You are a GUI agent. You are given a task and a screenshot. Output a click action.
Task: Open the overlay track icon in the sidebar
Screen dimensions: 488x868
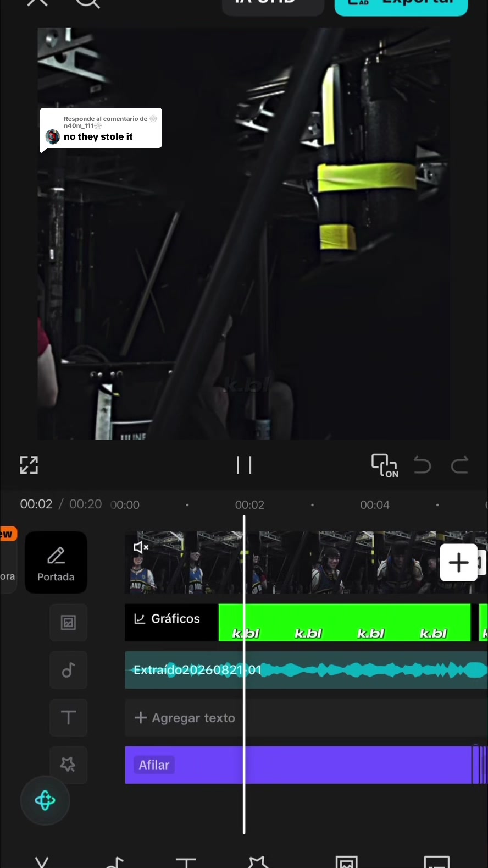(x=68, y=623)
